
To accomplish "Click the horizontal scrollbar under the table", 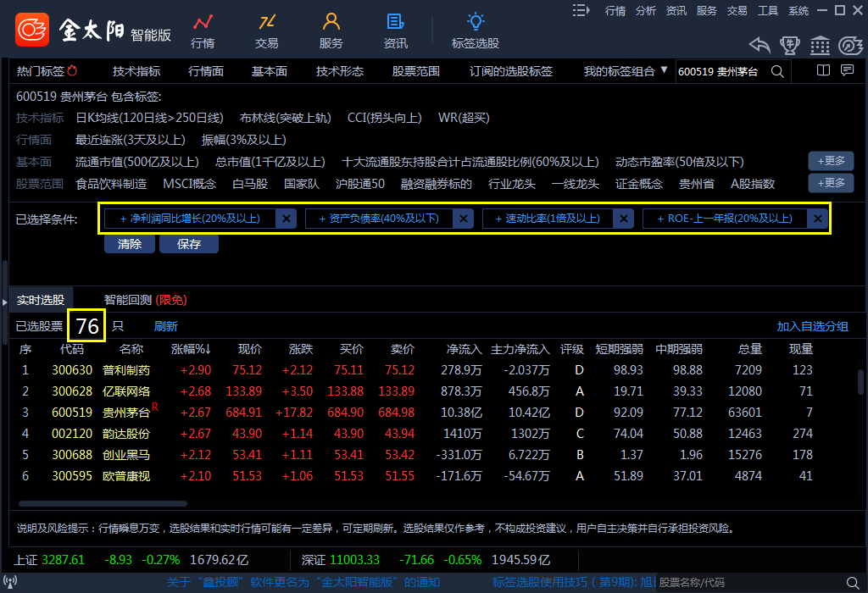I will pos(103,503).
